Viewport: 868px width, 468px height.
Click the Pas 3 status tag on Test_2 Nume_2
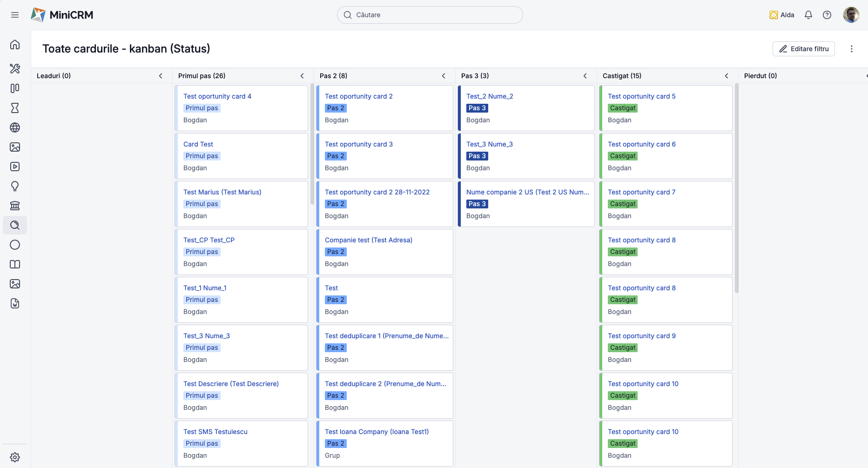(x=477, y=108)
